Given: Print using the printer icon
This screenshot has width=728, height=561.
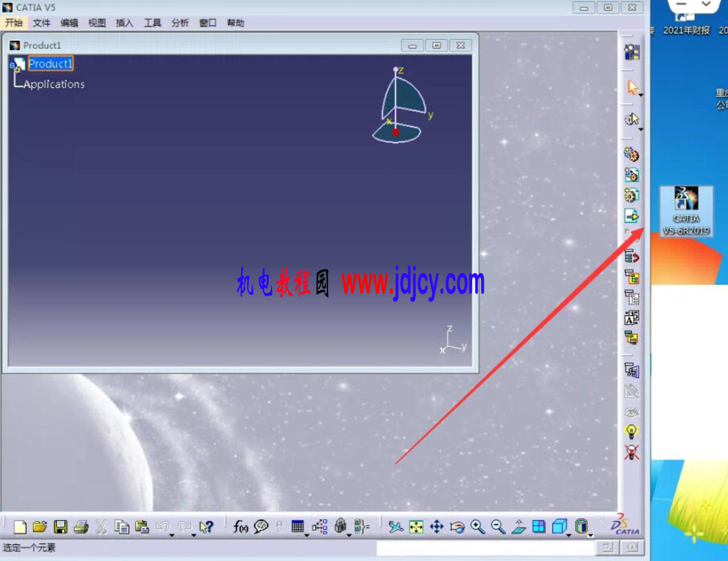Looking at the screenshot, I should click(81, 527).
